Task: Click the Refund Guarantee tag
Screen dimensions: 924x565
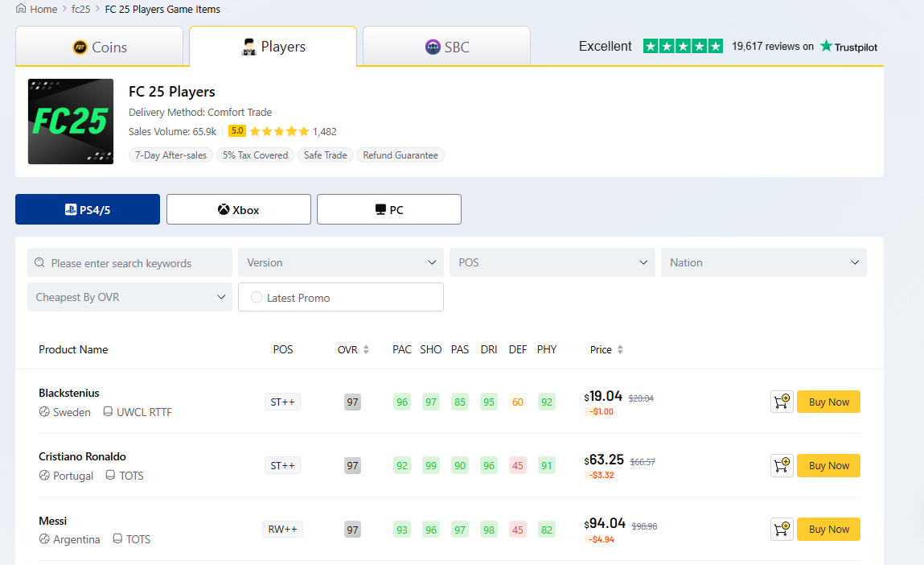Action: 400,155
